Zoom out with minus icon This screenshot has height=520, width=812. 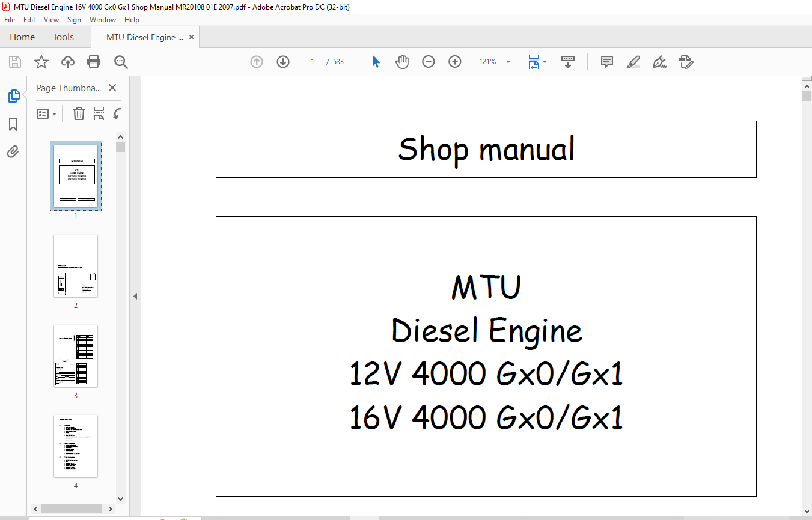429,62
